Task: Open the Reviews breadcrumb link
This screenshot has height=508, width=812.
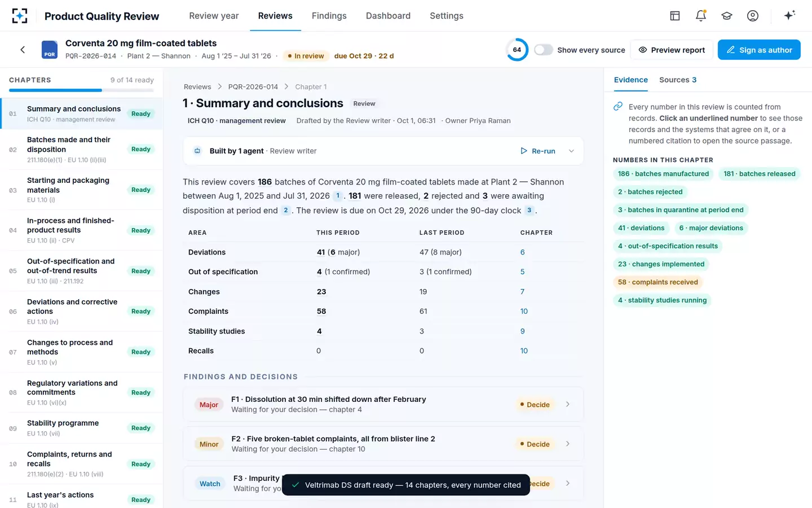Action: [x=197, y=87]
